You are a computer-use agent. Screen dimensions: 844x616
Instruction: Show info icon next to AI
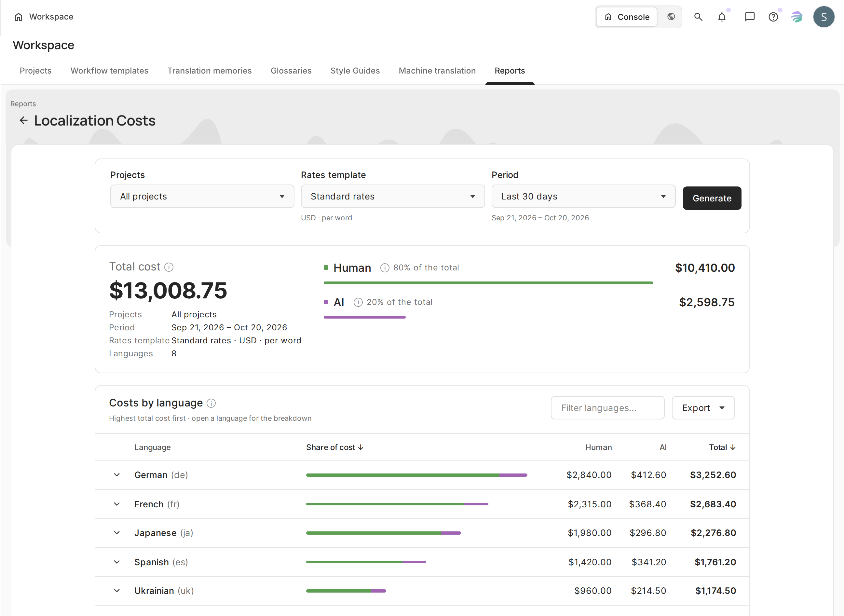(358, 302)
